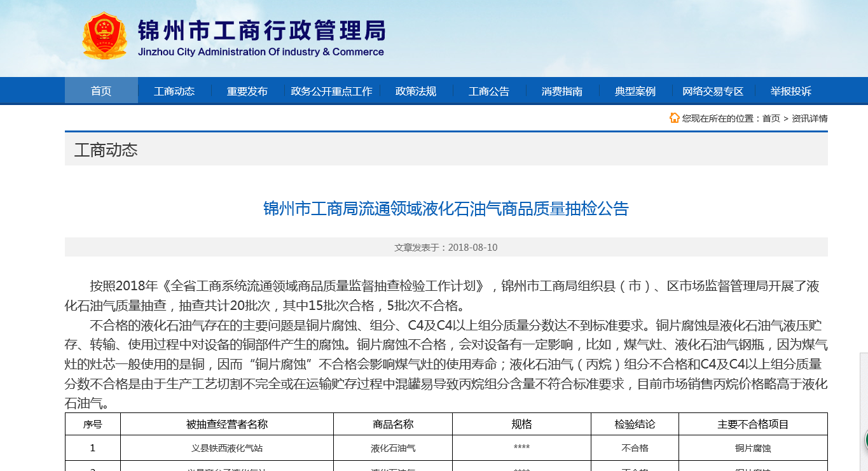Open the 举报投诉 menu item

pyautogui.click(x=791, y=91)
